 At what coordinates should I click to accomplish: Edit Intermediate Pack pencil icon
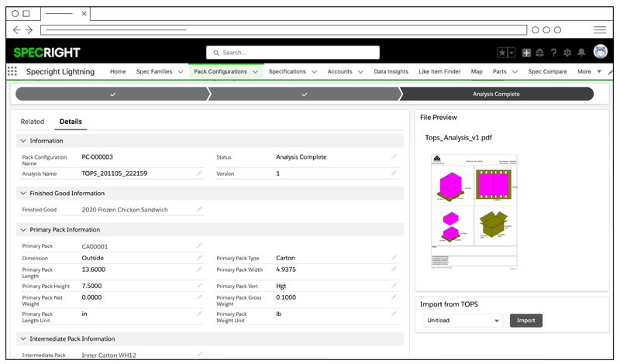pos(200,355)
